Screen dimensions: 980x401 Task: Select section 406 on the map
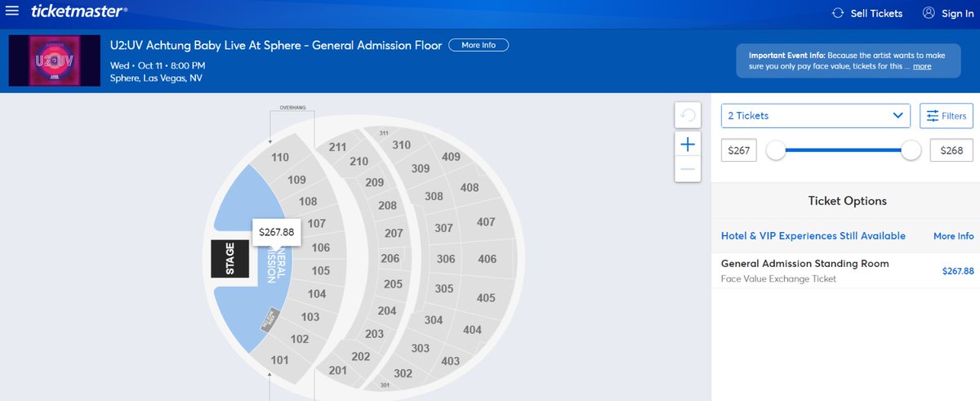(x=487, y=260)
